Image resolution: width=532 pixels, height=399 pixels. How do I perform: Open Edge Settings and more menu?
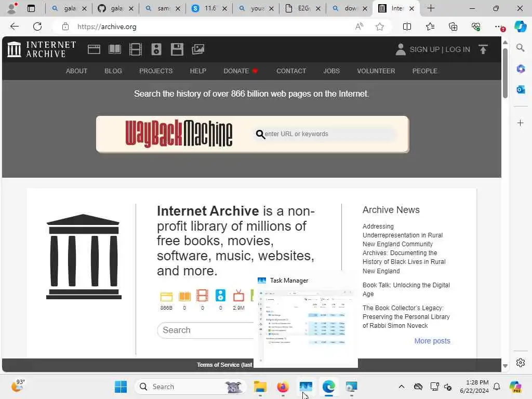click(499, 27)
